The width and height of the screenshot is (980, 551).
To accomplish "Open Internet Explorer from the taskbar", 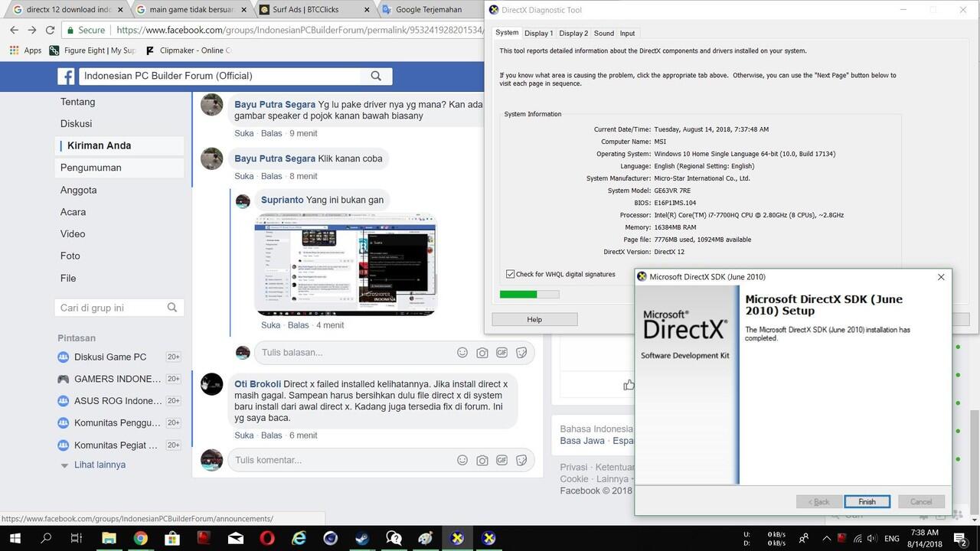I will 299,538.
